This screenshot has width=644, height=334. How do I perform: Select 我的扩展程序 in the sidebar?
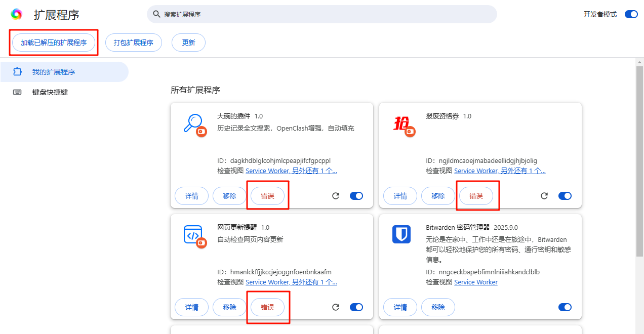tap(54, 72)
